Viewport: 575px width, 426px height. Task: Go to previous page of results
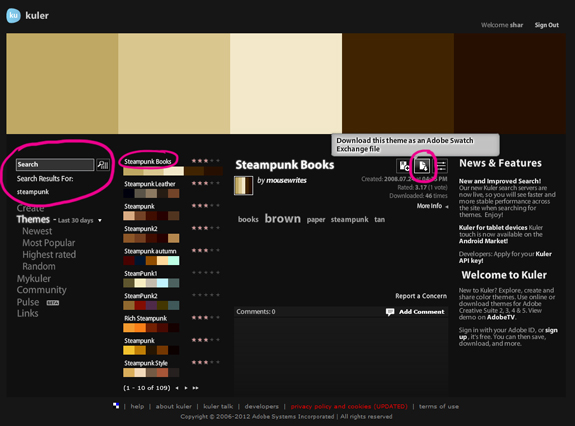coord(177,388)
